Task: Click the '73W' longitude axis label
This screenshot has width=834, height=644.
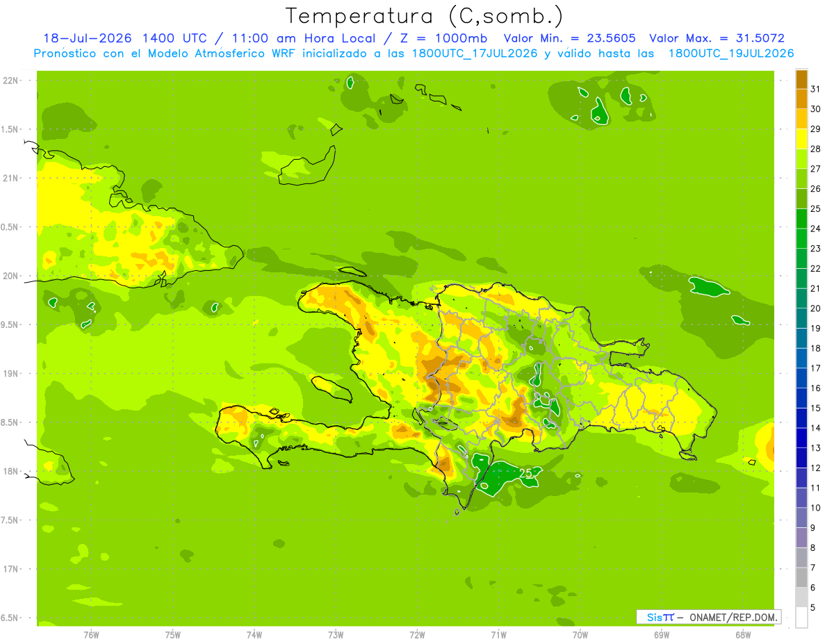Action: [x=336, y=634]
